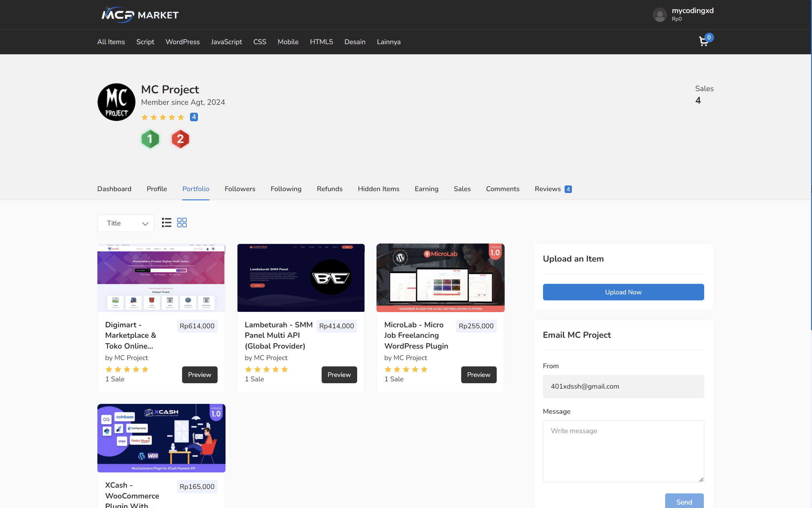The width and height of the screenshot is (812, 508).
Task: Open Earning tab
Action: tap(427, 189)
